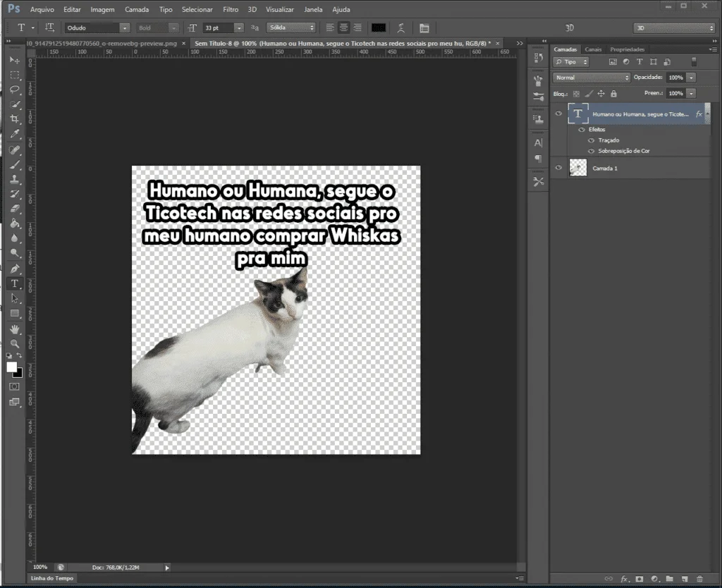722x588 pixels.
Task: Click the Camada 1 layer thumbnail
Action: click(577, 168)
